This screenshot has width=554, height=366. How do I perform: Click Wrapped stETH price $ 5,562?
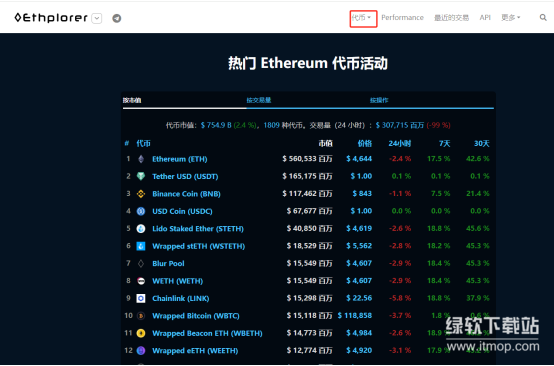[x=359, y=246]
